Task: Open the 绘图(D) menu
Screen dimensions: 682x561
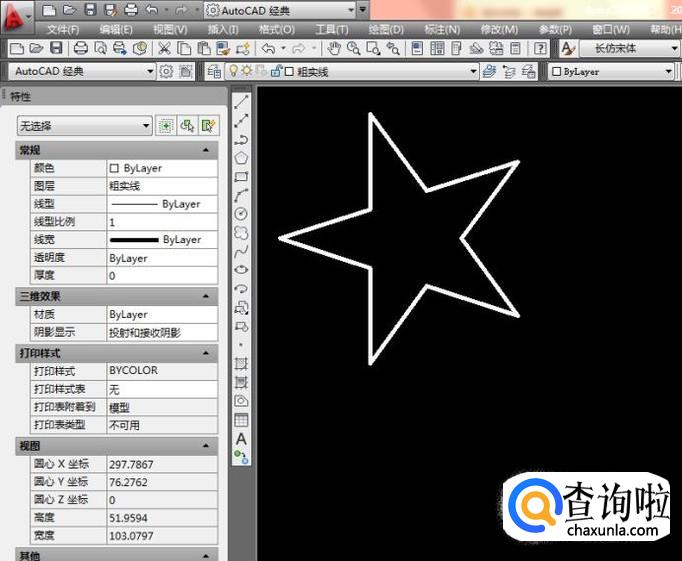Action: point(386,30)
